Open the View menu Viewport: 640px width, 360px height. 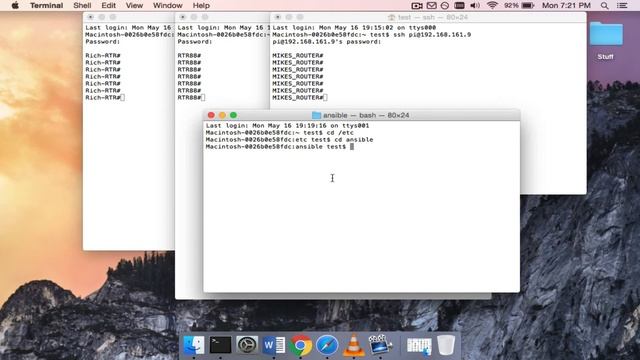[x=134, y=6]
